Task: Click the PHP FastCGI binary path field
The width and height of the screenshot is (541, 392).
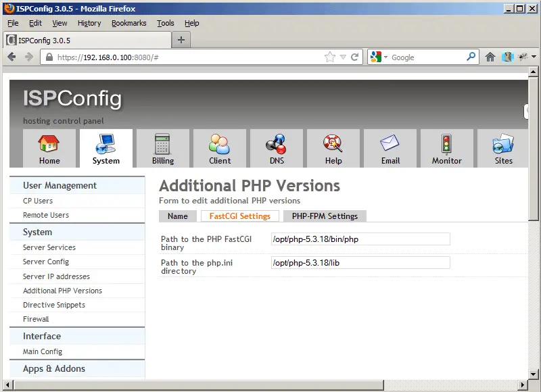Action: coord(360,239)
